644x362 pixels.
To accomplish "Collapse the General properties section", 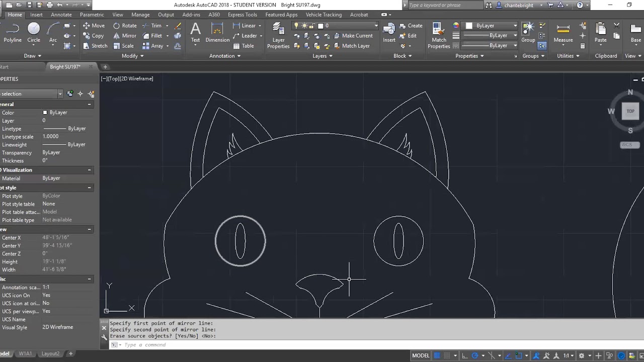I will (x=89, y=105).
